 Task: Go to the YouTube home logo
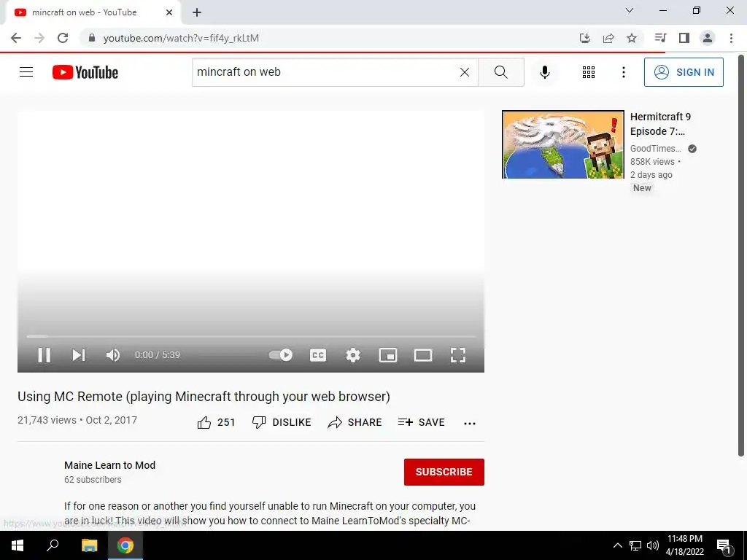click(x=85, y=72)
